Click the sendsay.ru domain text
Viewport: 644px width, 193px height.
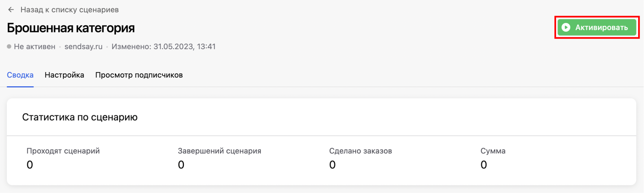click(83, 47)
